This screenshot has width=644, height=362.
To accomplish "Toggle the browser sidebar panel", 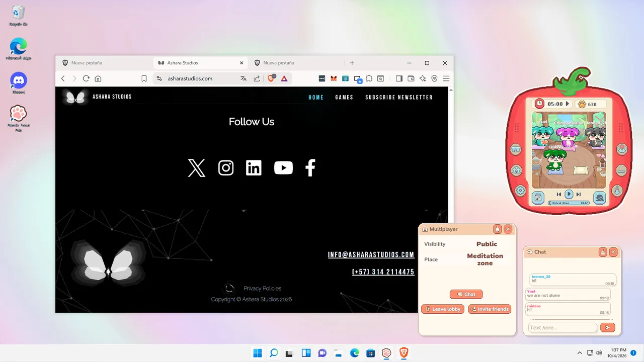I will point(399,78).
